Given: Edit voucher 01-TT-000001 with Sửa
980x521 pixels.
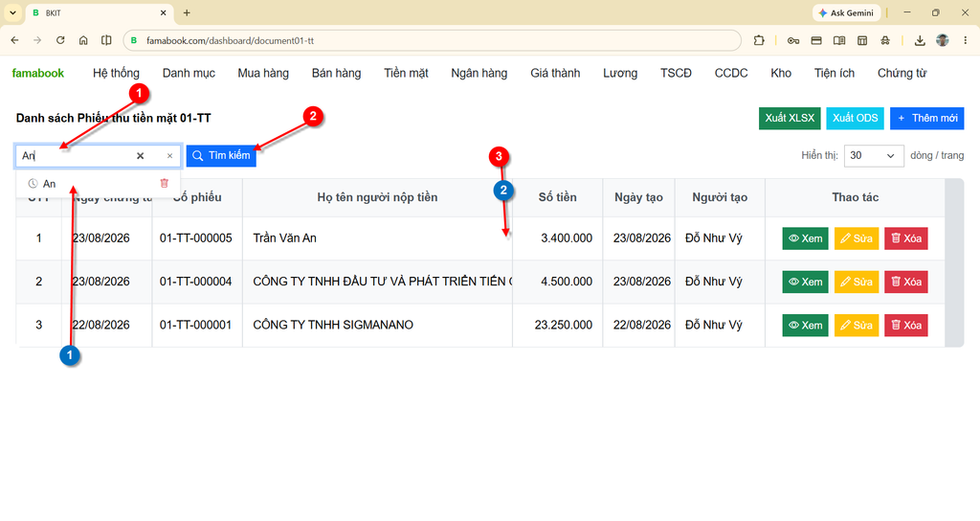Looking at the screenshot, I should tap(857, 326).
